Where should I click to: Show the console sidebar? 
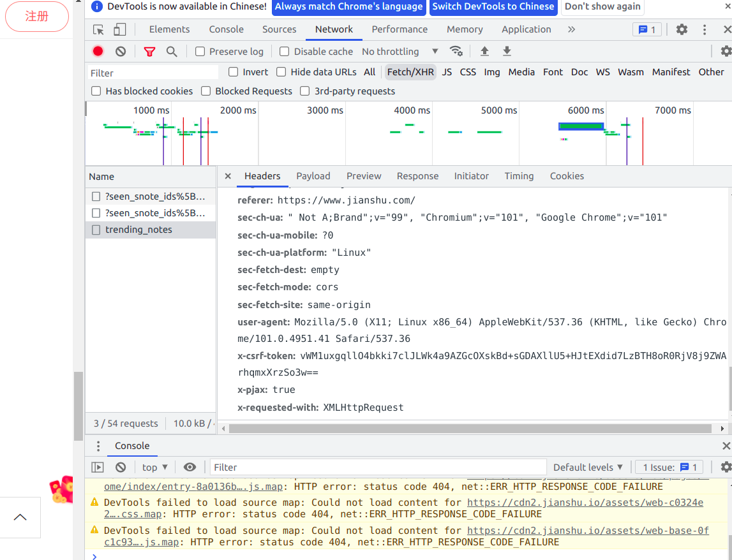point(98,467)
